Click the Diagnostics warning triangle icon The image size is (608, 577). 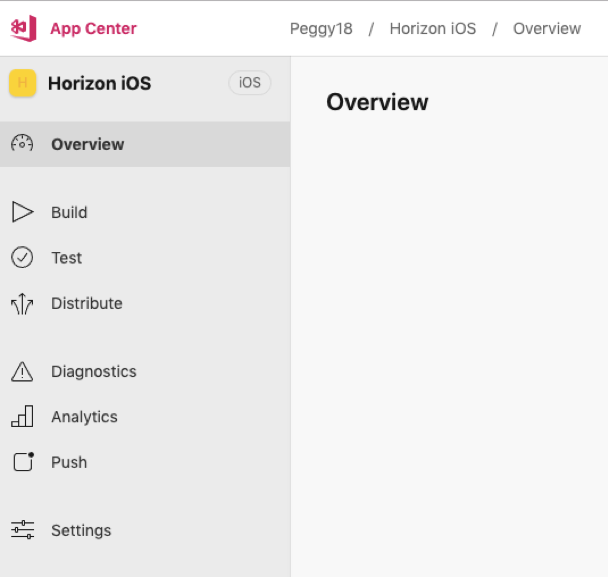point(22,371)
